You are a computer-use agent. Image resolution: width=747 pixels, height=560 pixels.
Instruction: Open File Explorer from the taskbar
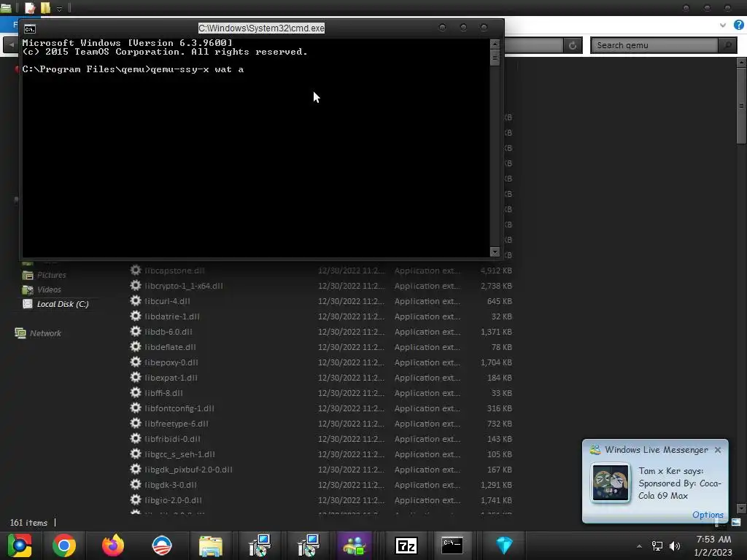211,545
